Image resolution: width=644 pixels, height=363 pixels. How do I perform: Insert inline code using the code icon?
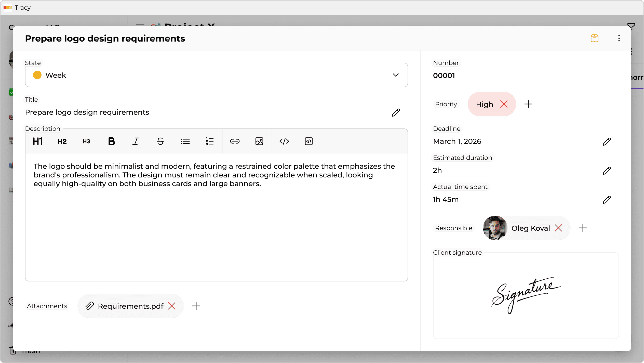[284, 141]
